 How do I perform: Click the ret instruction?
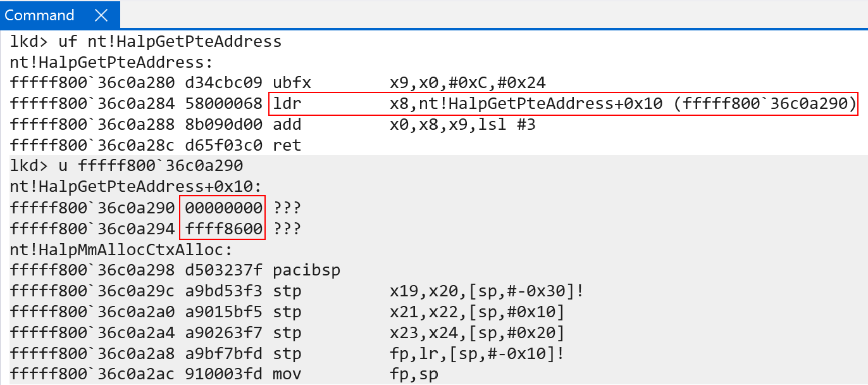click(x=287, y=146)
